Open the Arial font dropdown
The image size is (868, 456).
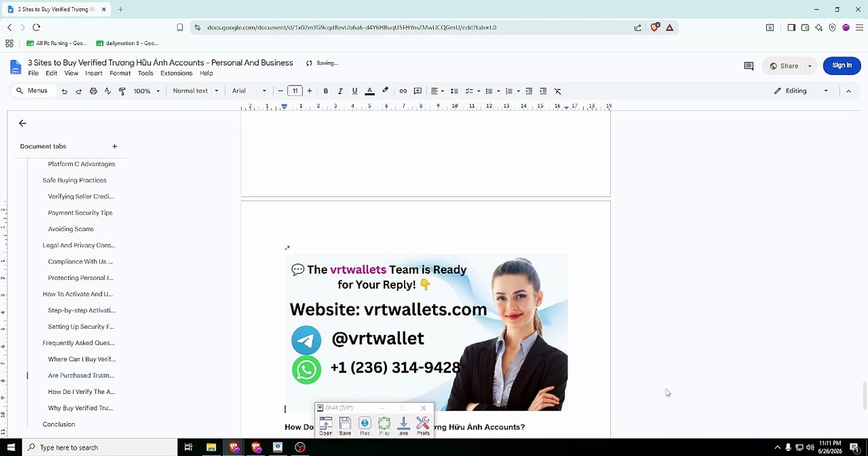249,91
